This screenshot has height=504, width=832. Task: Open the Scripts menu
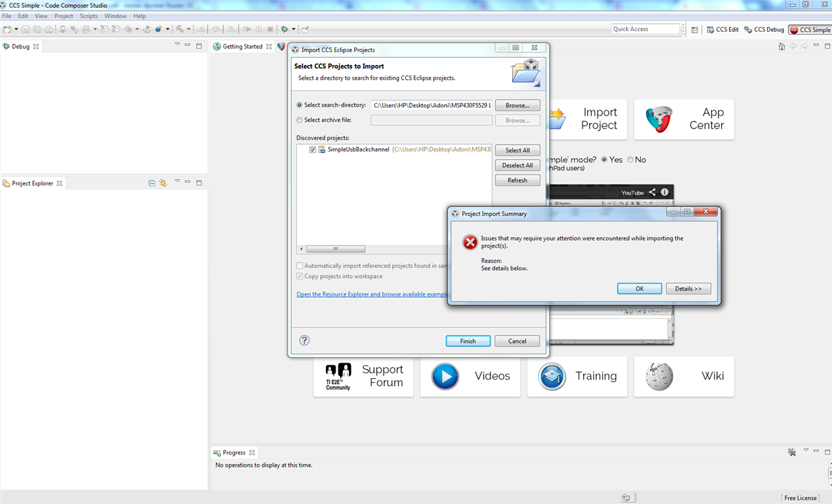[89, 16]
